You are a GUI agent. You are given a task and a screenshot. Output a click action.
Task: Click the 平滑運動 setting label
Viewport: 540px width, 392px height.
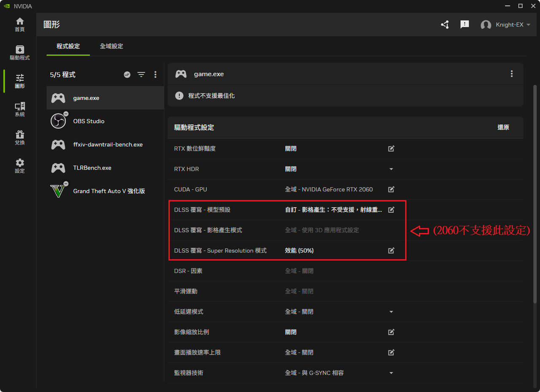pos(186,291)
